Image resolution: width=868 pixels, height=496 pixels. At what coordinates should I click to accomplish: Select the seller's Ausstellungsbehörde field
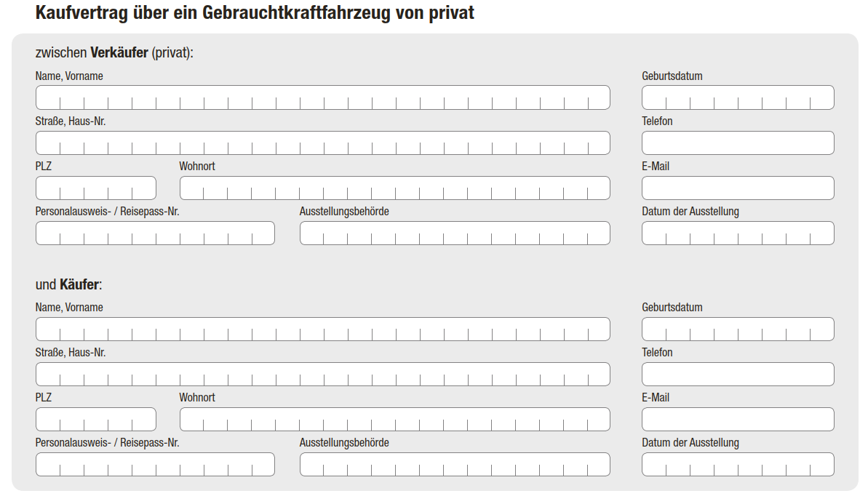(455, 233)
